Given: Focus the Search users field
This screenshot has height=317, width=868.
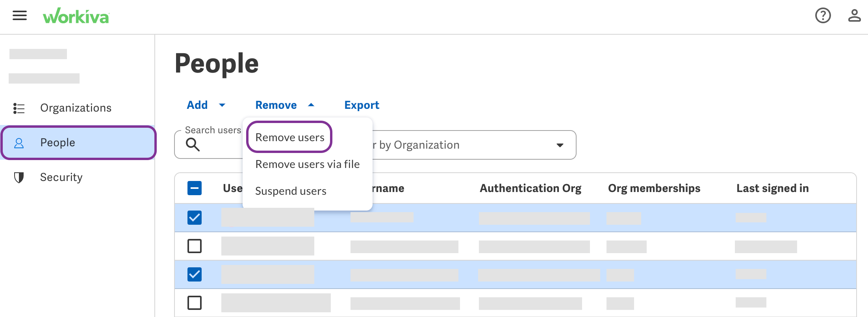Looking at the screenshot, I should 209,145.
